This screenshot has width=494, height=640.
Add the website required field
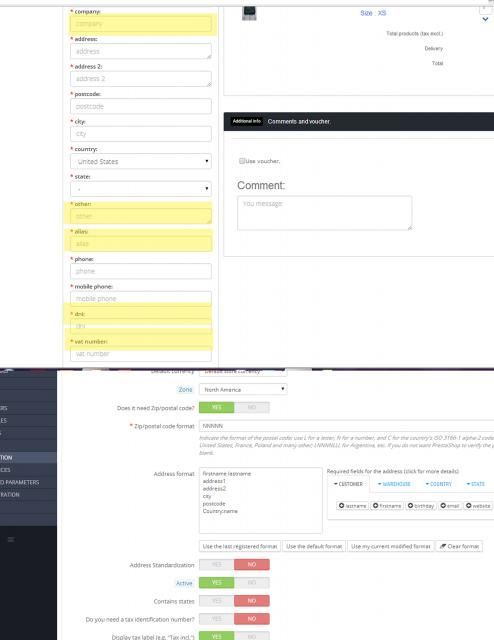pyautogui.click(x=478, y=506)
